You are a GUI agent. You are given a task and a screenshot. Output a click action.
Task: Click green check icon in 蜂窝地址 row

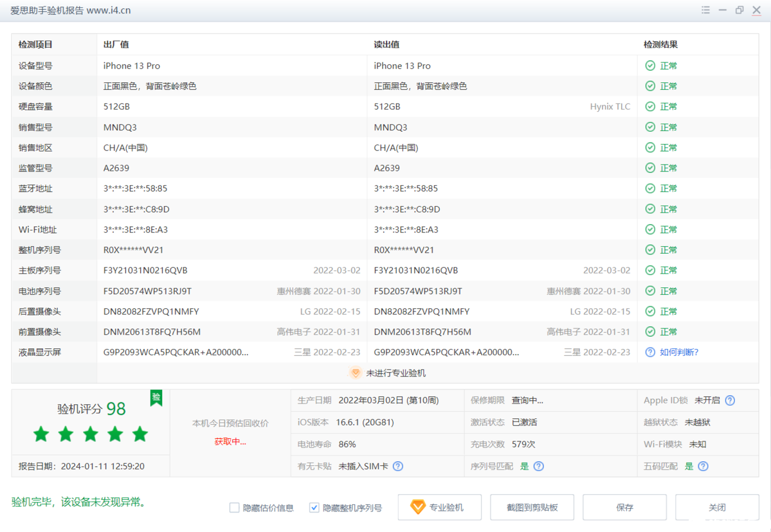click(x=650, y=209)
